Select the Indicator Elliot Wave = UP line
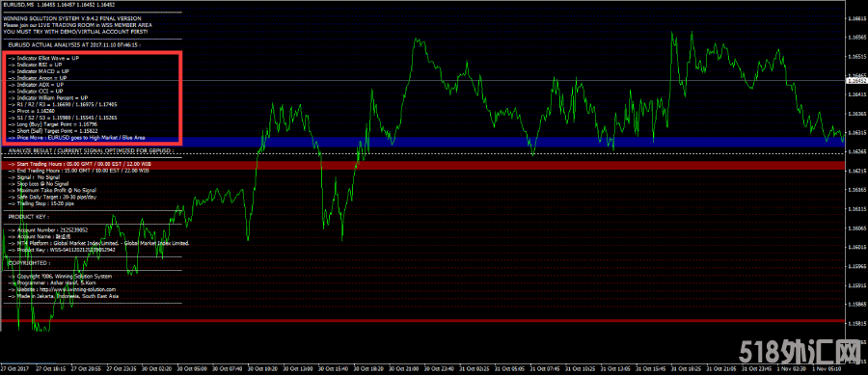Viewport: 868px width, 375px height. [44, 58]
